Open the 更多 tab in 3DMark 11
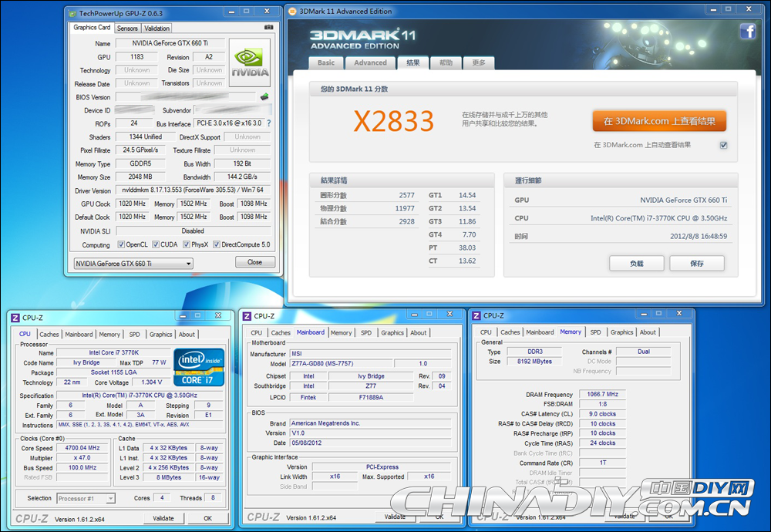The image size is (771, 532). click(479, 63)
